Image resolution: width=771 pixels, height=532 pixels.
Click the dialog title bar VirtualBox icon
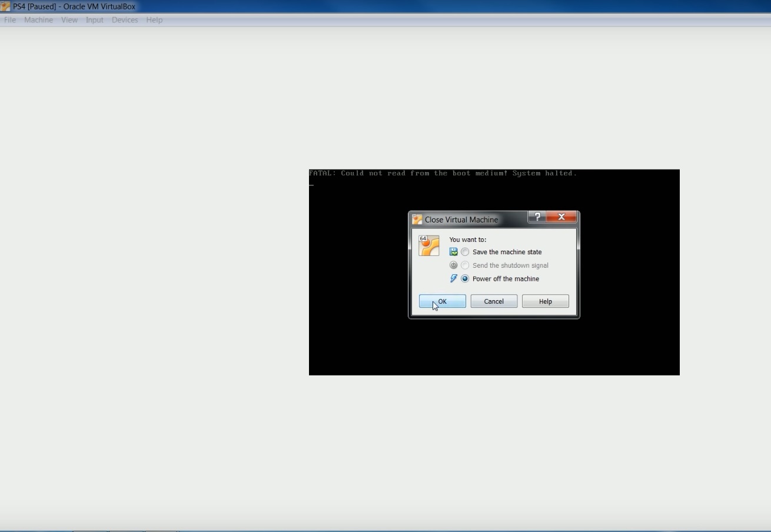[417, 220]
